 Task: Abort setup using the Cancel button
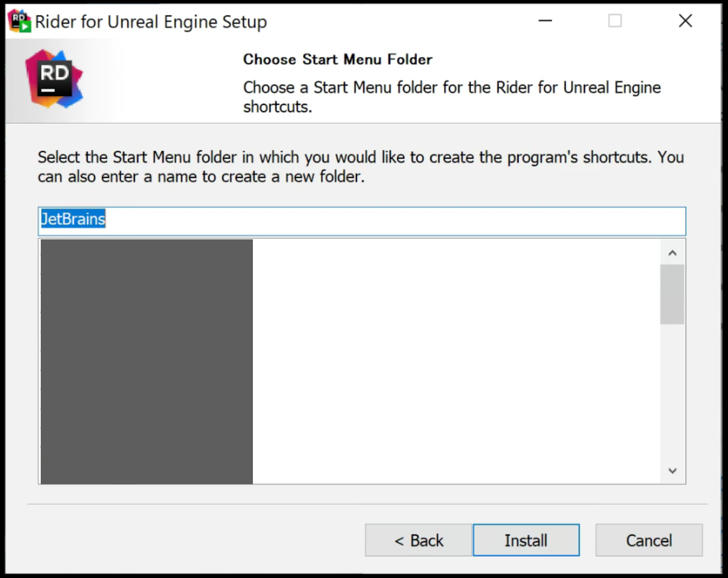click(649, 540)
